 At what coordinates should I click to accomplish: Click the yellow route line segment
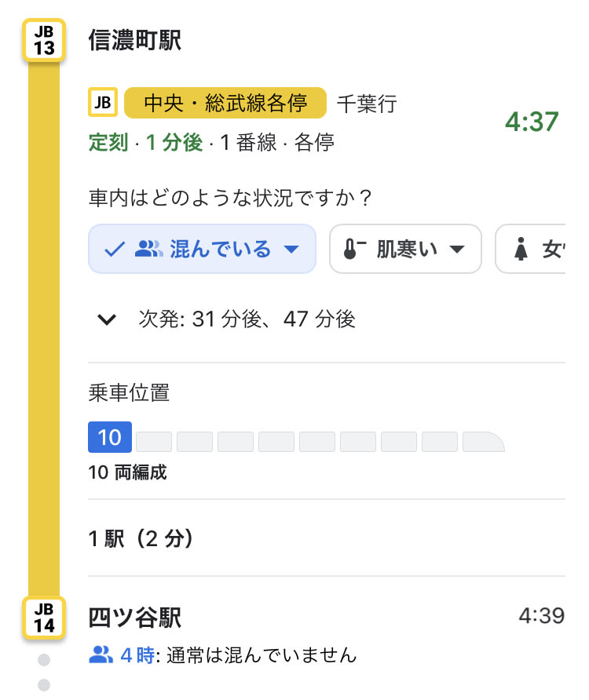tap(44, 329)
